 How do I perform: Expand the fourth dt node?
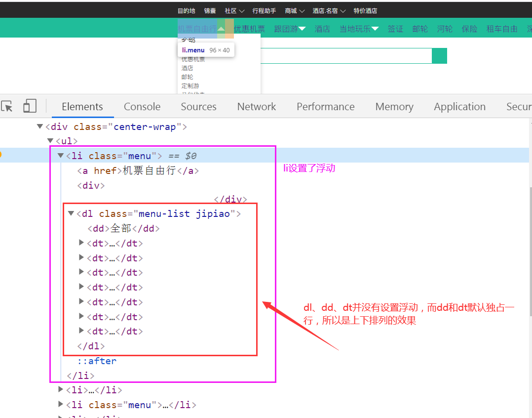coord(81,287)
